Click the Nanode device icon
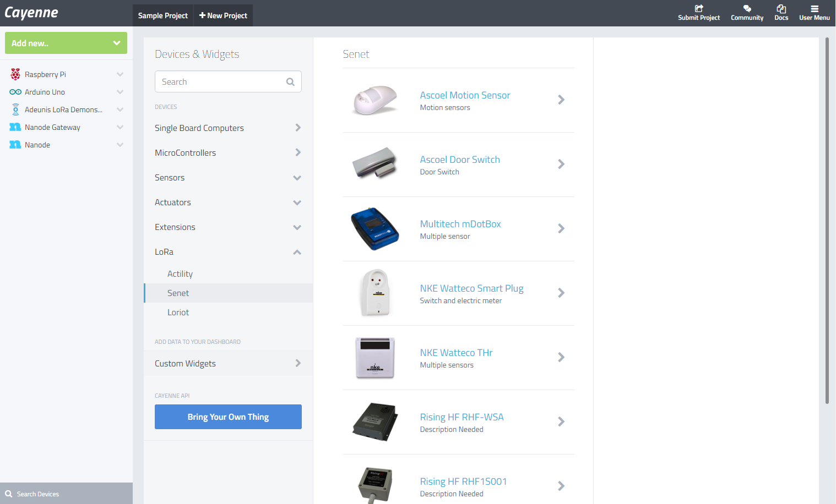Screen dimensions: 836x504 (15, 145)
